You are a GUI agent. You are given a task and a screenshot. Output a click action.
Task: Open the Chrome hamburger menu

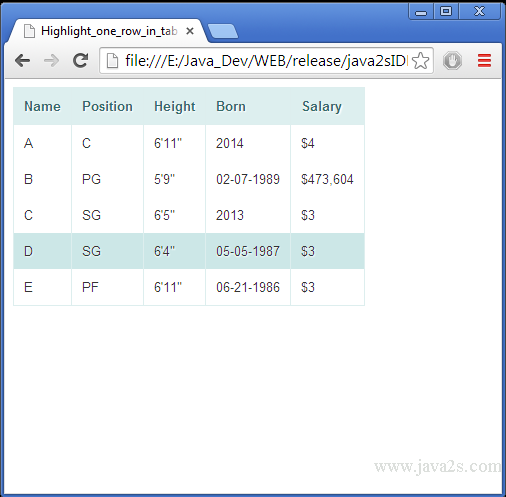coord(484,61)
